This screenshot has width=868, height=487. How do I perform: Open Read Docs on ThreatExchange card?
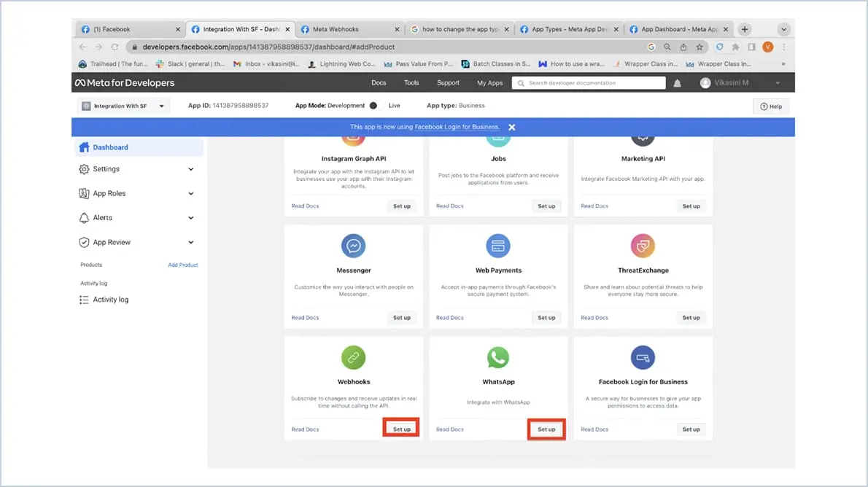click(x=594, y=318)
